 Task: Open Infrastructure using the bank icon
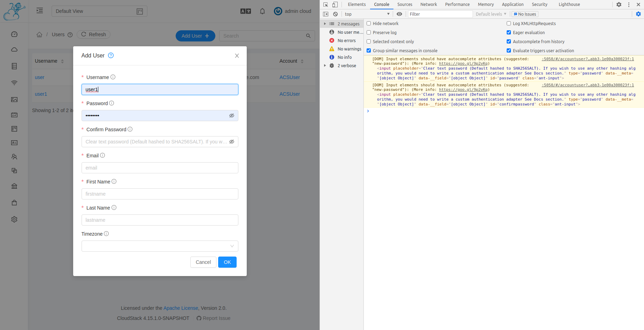tap(14, 186)
